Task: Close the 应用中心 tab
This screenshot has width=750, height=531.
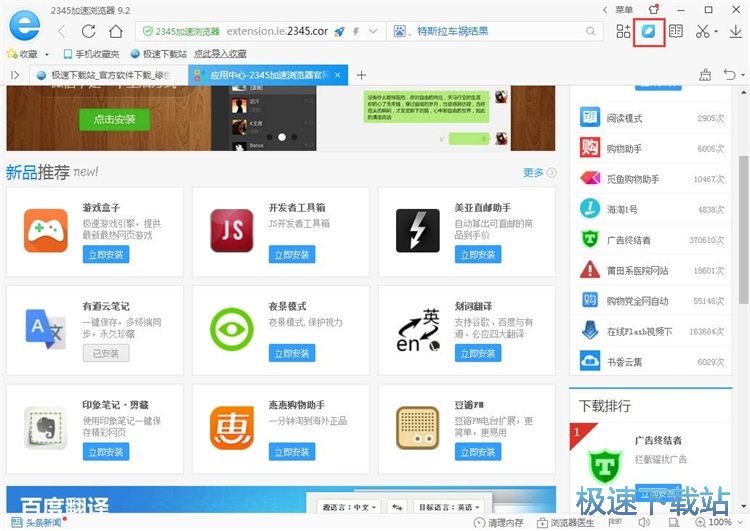Action: click(338, 75)
